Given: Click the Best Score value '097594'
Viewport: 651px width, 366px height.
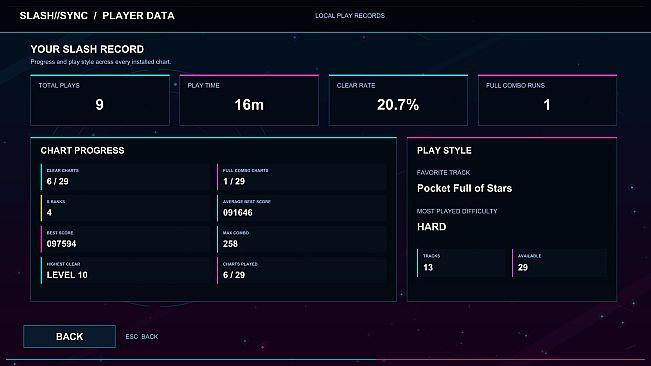Looking at the screenshot, I should 61,244.
